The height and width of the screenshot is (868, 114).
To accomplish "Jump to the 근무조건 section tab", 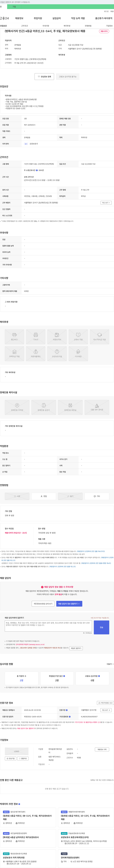I will click(x=25, y=26).
